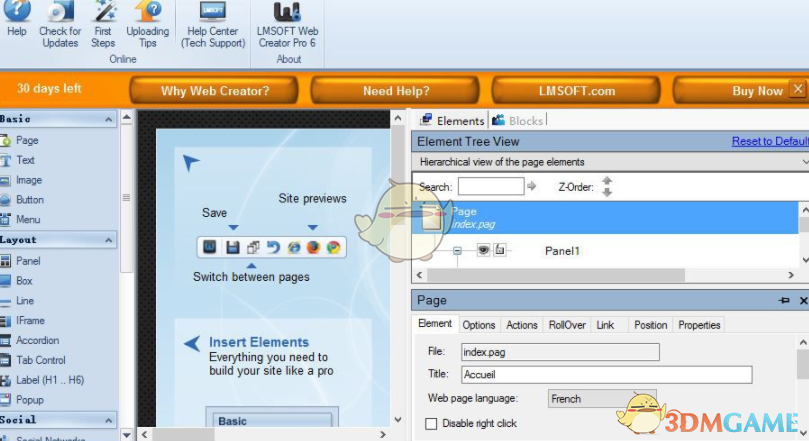Open the Options tab of Page panel
This screenshot has width=809, height=441.
coord(479,325)
